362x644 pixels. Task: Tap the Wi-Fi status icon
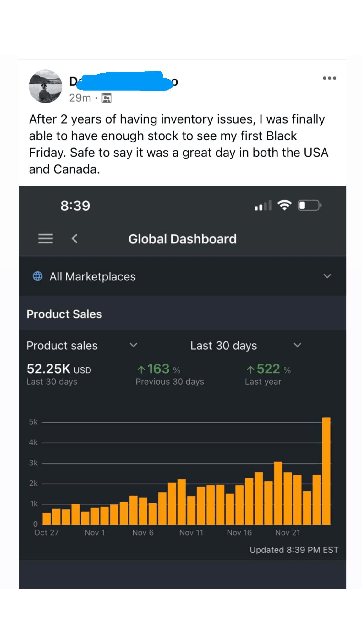tap(284, 205)
